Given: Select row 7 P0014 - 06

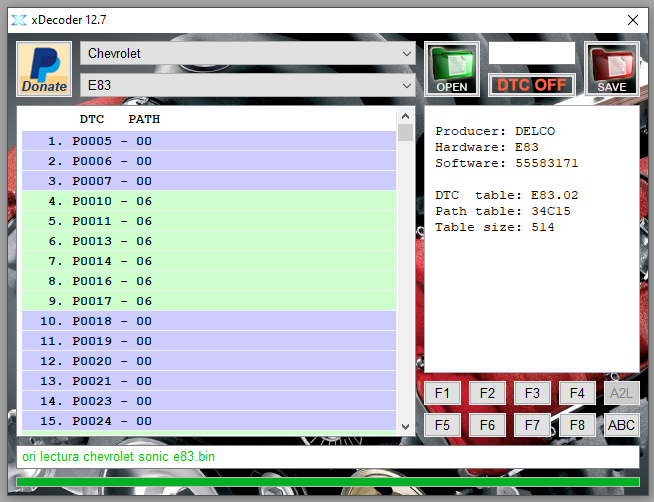Looking at the screenshot, I should point(209,261).
